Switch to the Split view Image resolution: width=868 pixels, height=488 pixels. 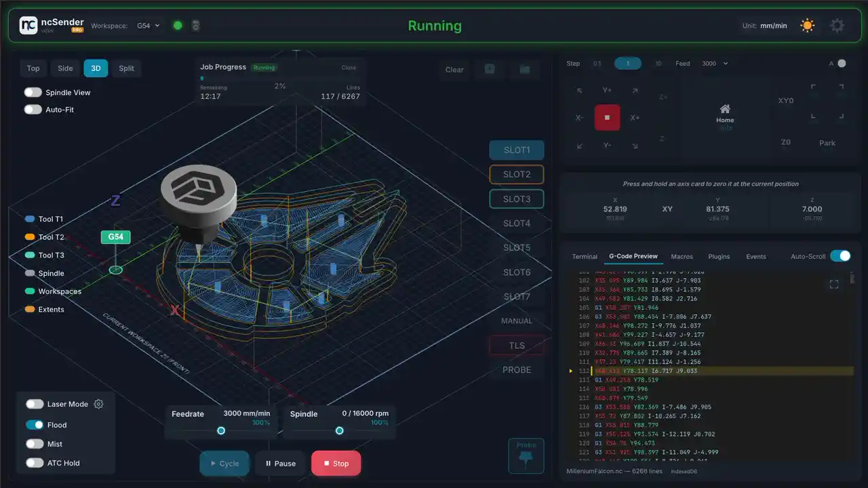tap(127, 68)
